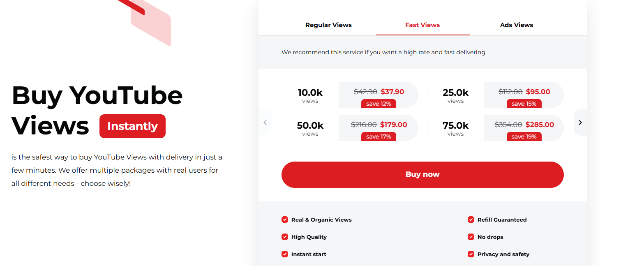
Task: Click the $285.00 discounted price
Action: click(540, 125)
